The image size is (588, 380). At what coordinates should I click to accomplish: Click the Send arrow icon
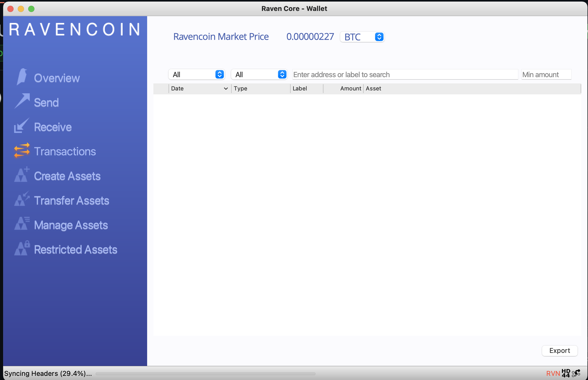click(22, 101)
